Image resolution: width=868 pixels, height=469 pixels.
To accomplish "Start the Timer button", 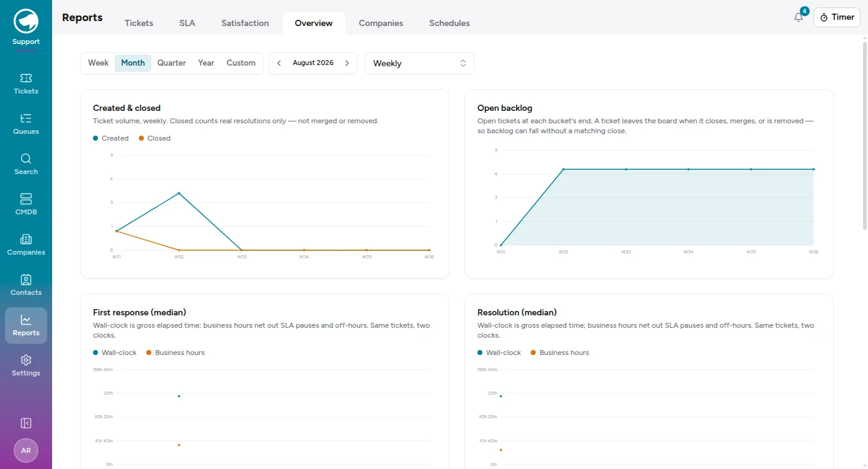I will point(837,17).
